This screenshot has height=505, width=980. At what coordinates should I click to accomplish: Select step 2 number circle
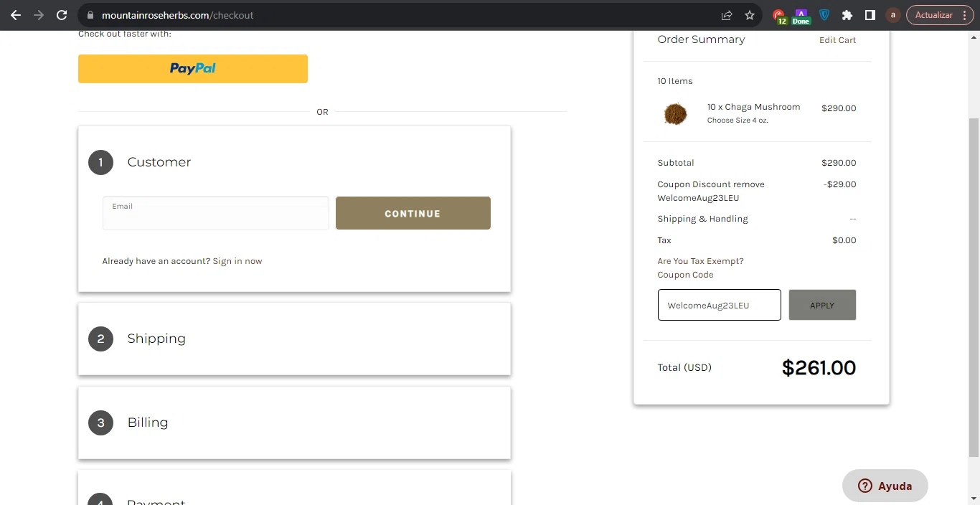tap(100, 339)
